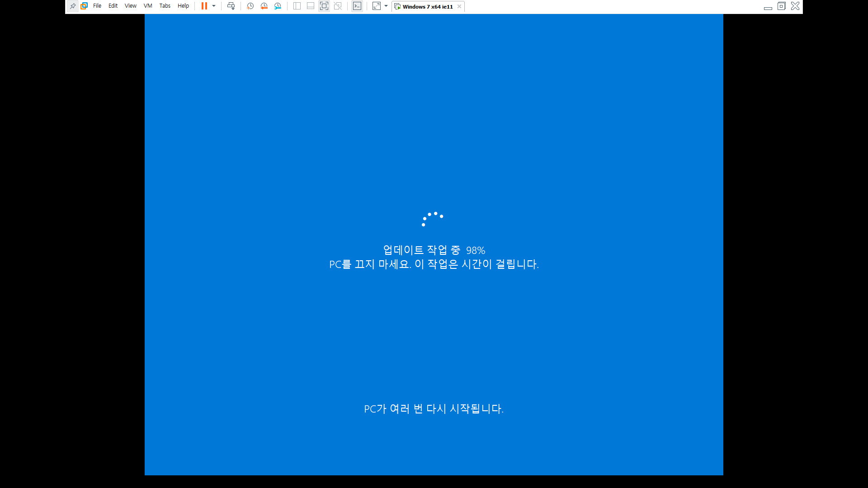
Task: Send Ctrl+Alt+Del to the guest
Action: pos(231,6)
